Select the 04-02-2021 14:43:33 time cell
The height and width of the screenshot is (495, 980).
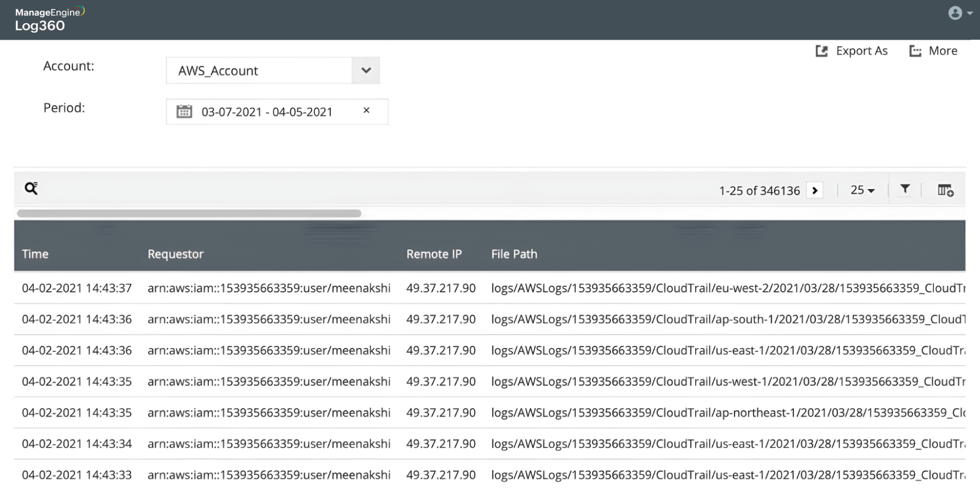(x=77, y=475)
